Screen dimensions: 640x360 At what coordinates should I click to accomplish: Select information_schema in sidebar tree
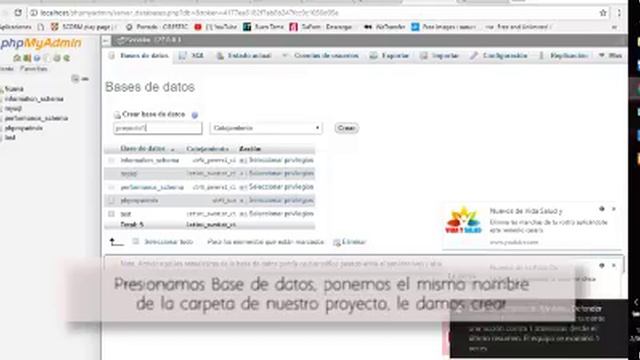[34, 99]
